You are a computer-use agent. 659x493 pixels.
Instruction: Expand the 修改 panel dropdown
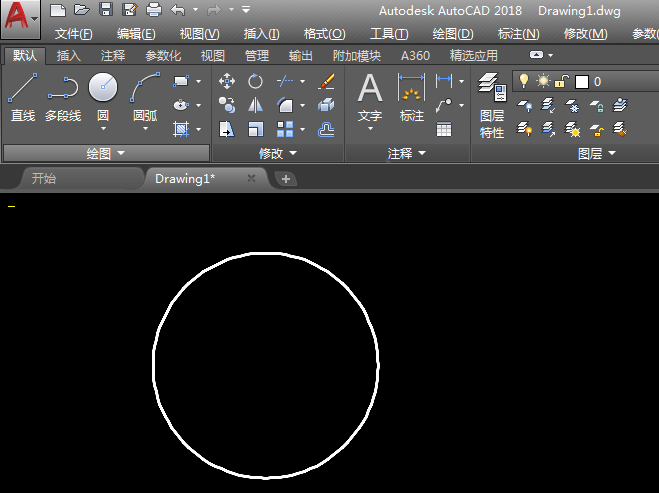click(x=278, y=153)
